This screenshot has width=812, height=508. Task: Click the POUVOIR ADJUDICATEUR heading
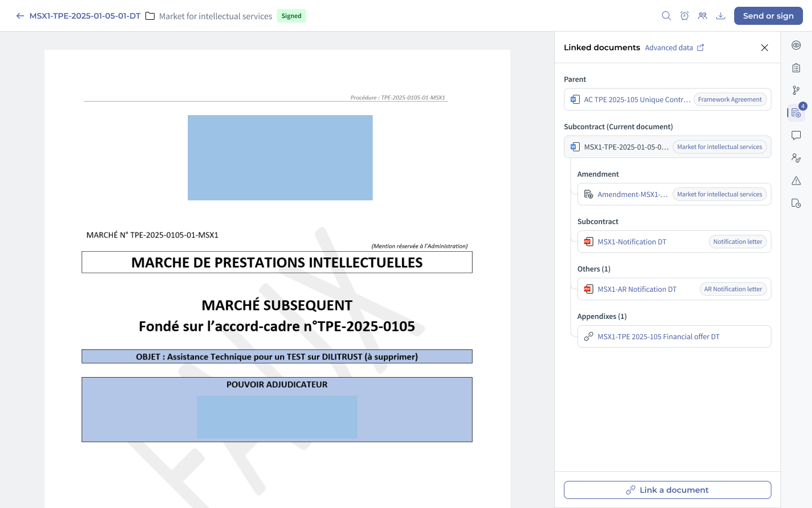tap(277, 384)
